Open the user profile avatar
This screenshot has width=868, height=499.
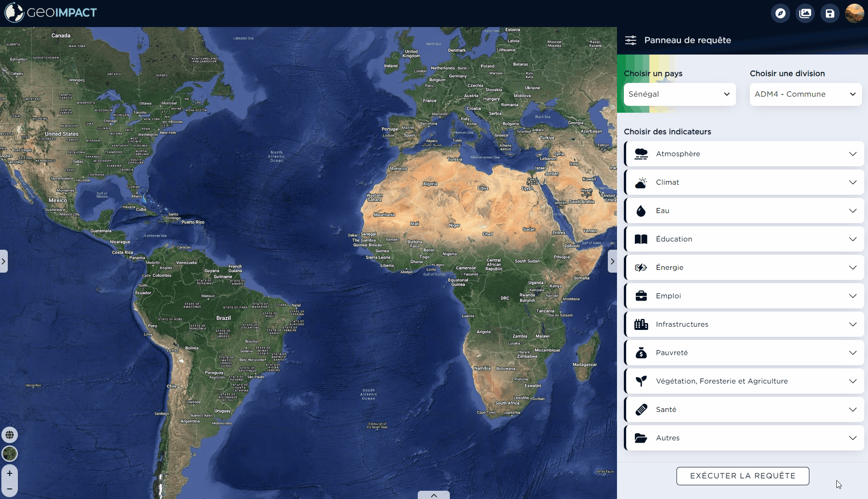(x=854, y=13)
